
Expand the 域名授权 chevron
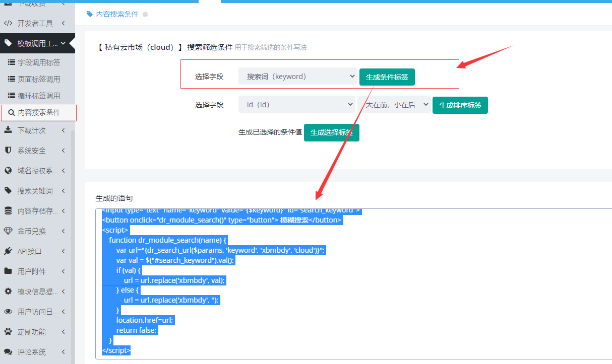click(x=63, y=171)
